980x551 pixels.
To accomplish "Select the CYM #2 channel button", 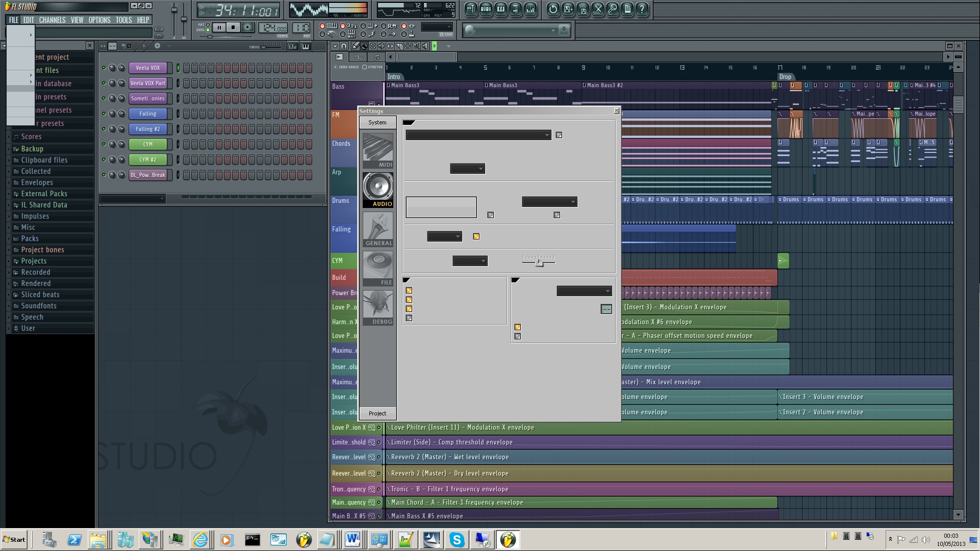I will [x=148, y=160].
